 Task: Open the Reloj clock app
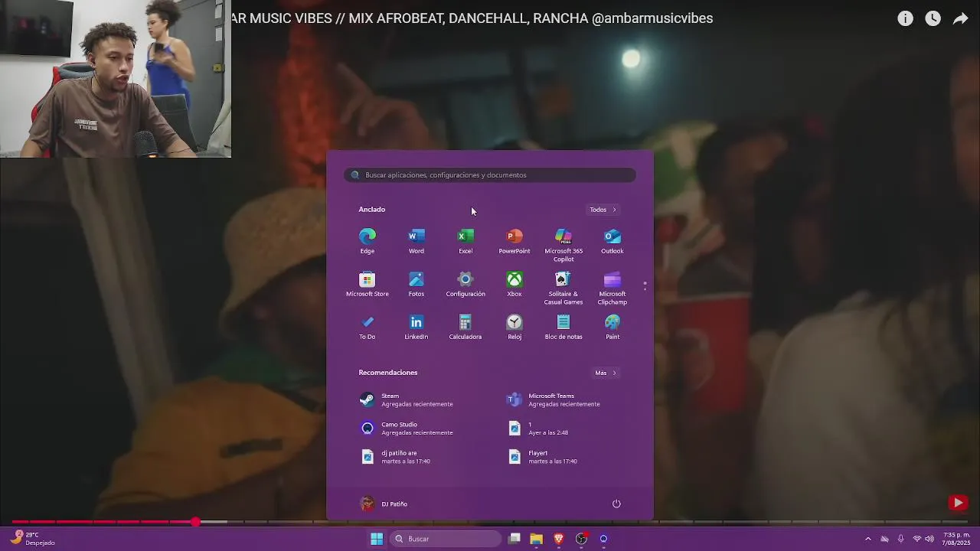[x=514, y=327]
